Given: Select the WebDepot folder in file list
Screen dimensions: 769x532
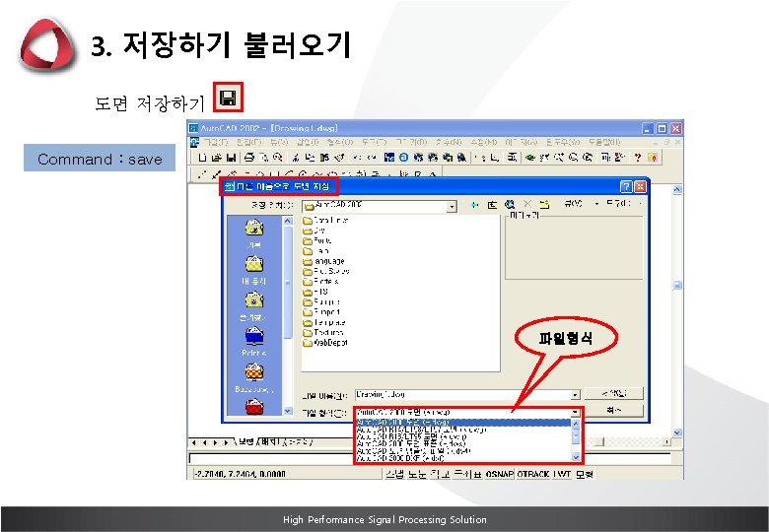Looking at the screenshot, I should [x=325, y=343].
